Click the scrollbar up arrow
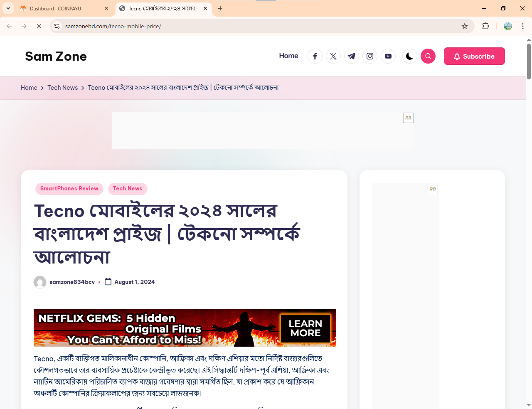The height and width of the screenshot is (409, 532). [529, 39]
